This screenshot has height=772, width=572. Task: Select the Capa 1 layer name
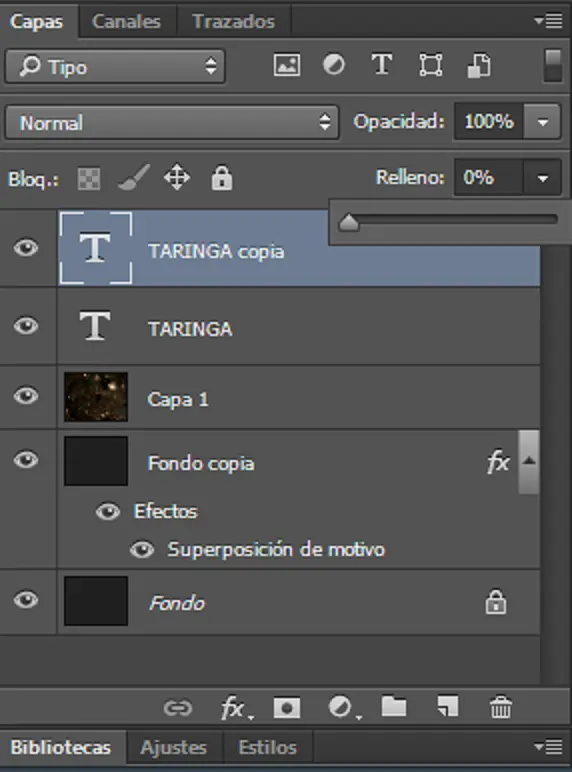[178, 399]
